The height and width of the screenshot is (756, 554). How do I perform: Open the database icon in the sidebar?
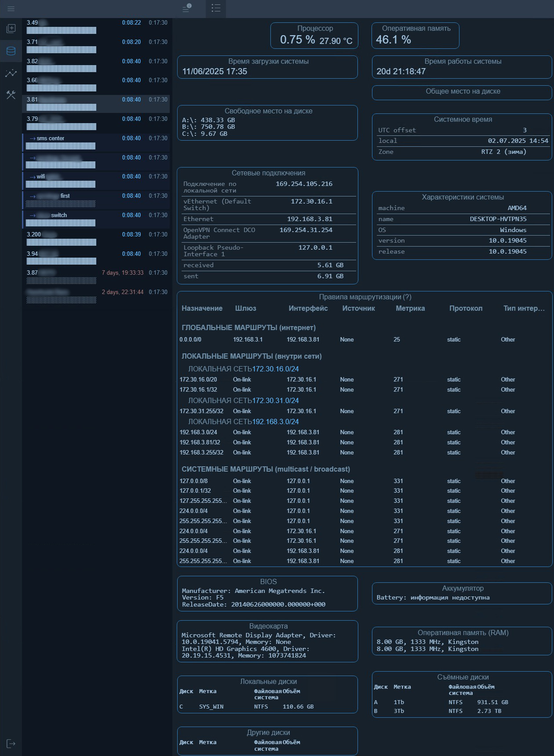click(x=11, y=51)
